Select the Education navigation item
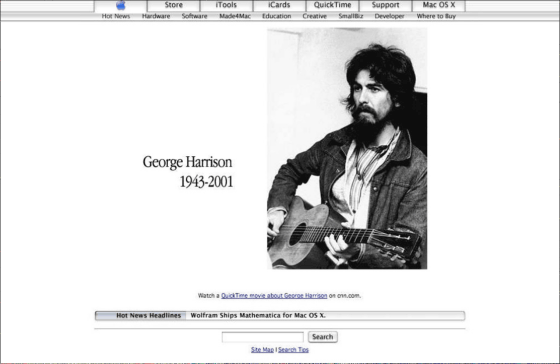The width and height of the screenshot is (560, 364). tap(276, 16)
